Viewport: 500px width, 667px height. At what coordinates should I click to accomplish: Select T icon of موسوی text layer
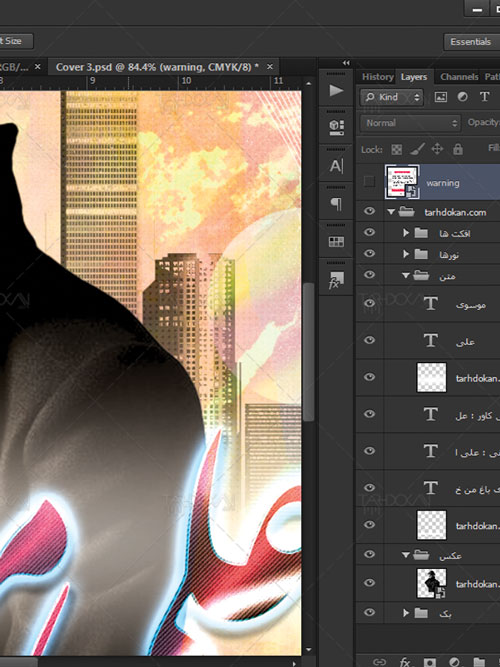tap(431, 303)
